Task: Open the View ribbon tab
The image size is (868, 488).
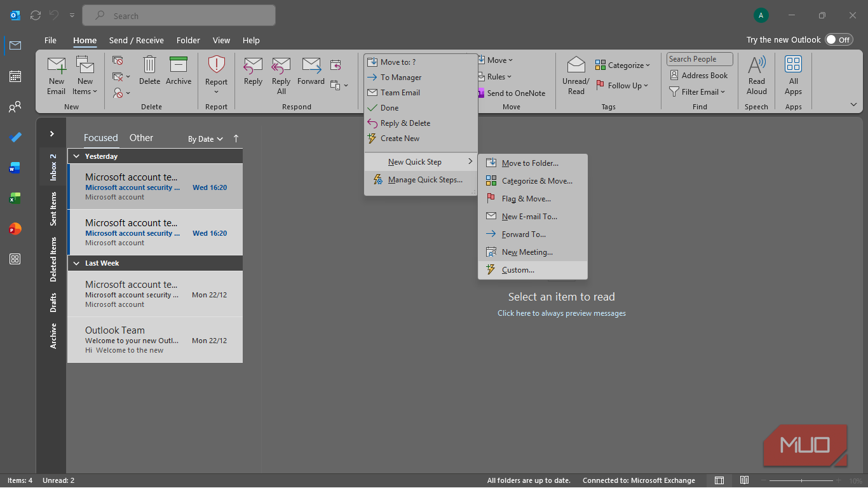Action: (x=221, y=40)
